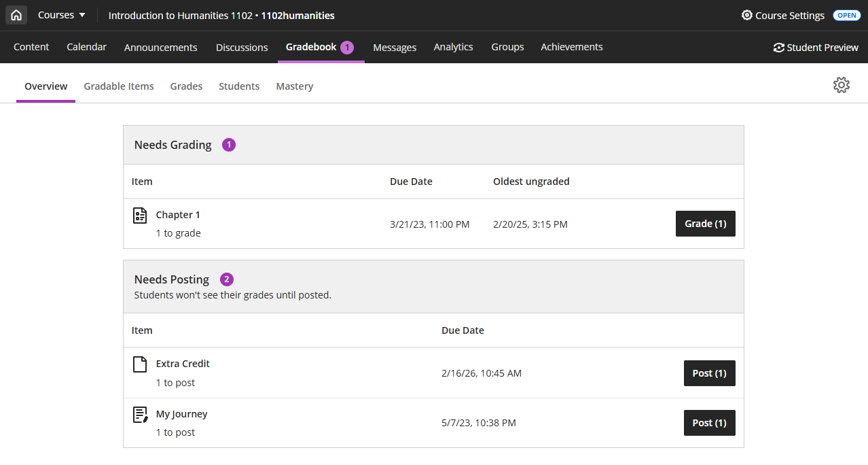Viewport: 868px width, 465px height.
Task: Switch to the Grades tab
Action: click(x=186, y=86)
